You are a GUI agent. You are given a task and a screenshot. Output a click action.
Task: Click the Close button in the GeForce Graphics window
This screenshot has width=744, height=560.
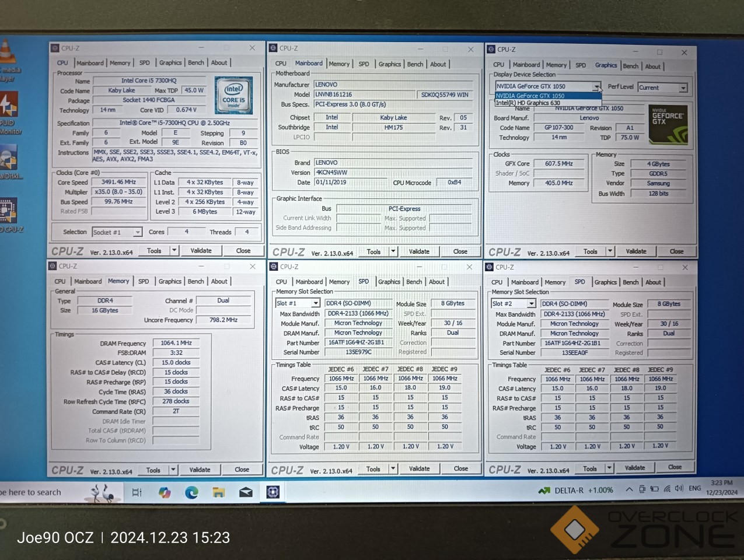pyautogui.click(x=676, y=251)
